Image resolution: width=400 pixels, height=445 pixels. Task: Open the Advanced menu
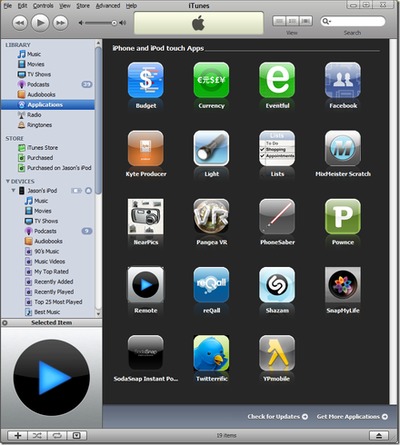(108, 6)
